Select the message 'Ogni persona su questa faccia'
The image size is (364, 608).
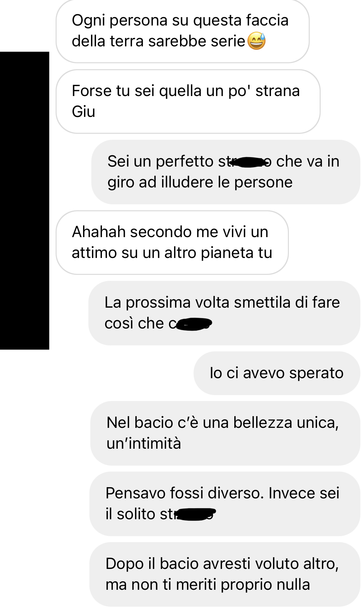[183, 31]
